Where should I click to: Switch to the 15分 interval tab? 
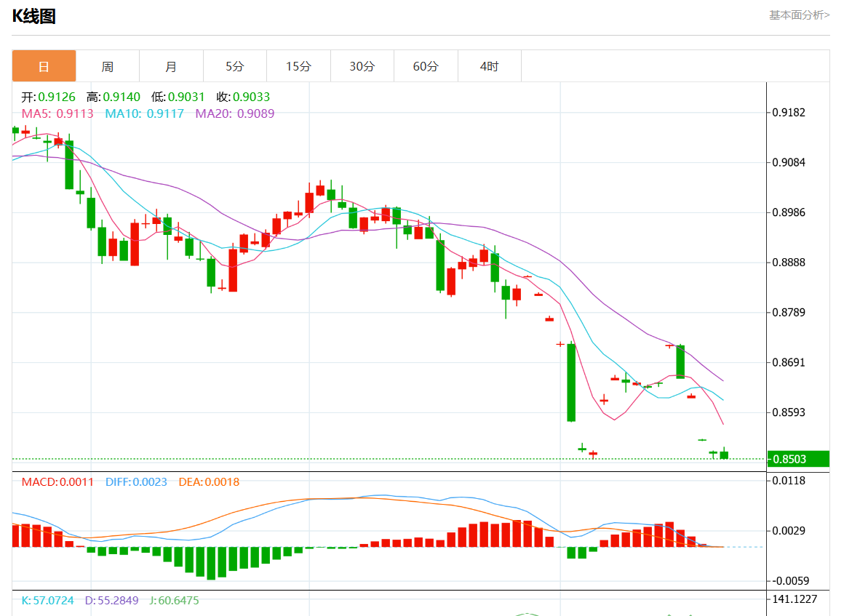pos(298,66)
